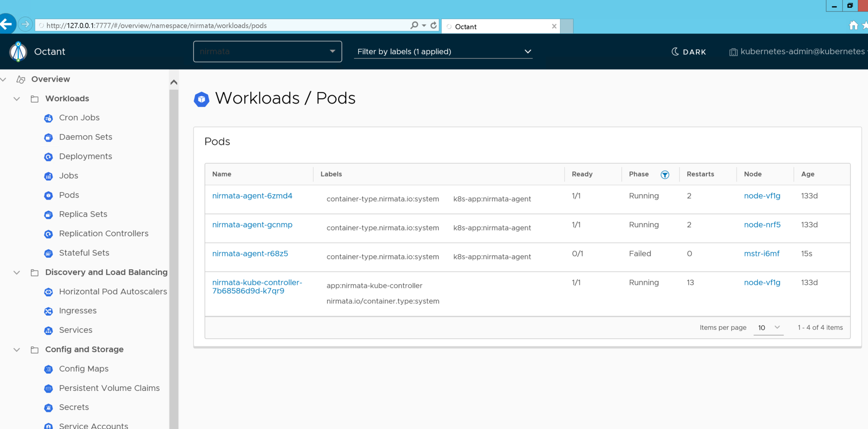Open the nirmata-agent-6zmd4 pod link
The height and width of the screenshot is (429, 868).
tap(252, 196)
